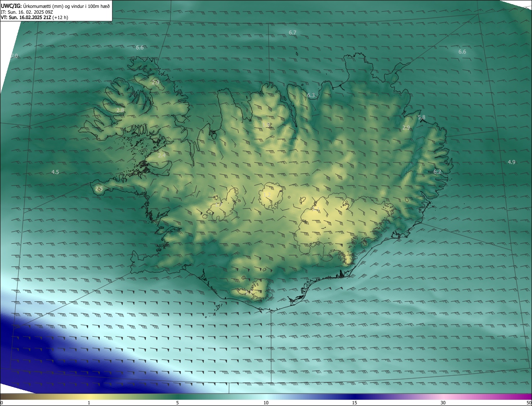Click the 5.8 value label on the map
Viewport: 532px width, 406px height.
[421, 117]
